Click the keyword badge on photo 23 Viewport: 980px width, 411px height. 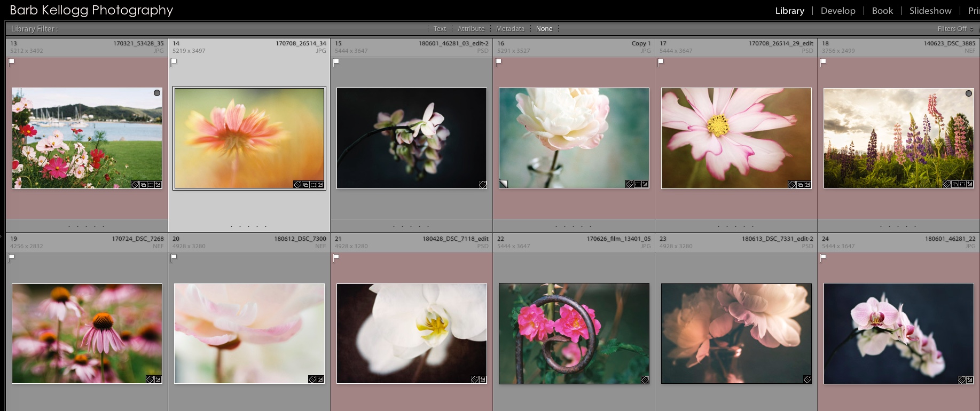click(x=807, y=380)
